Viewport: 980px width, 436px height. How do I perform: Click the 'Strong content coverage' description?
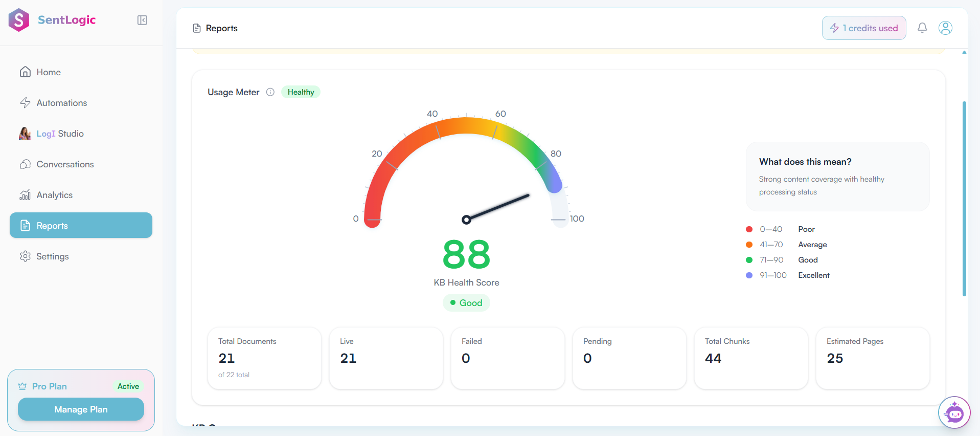[822, 185]
